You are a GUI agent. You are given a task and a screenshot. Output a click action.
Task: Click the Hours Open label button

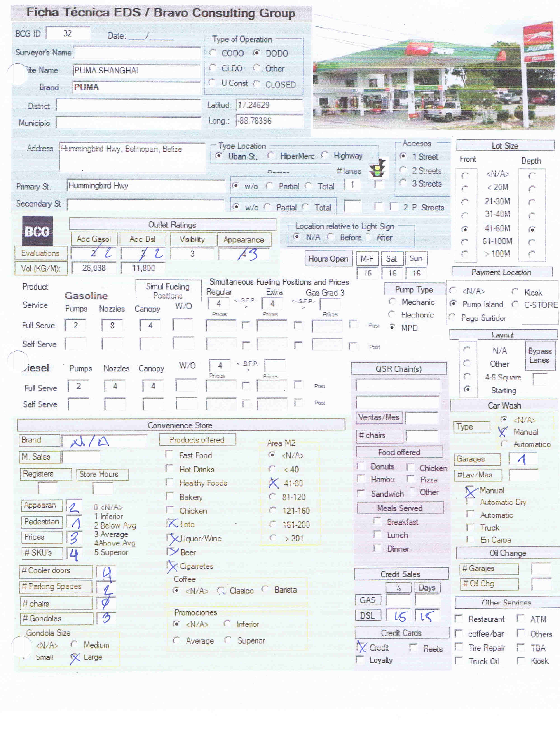click(328, 259)
